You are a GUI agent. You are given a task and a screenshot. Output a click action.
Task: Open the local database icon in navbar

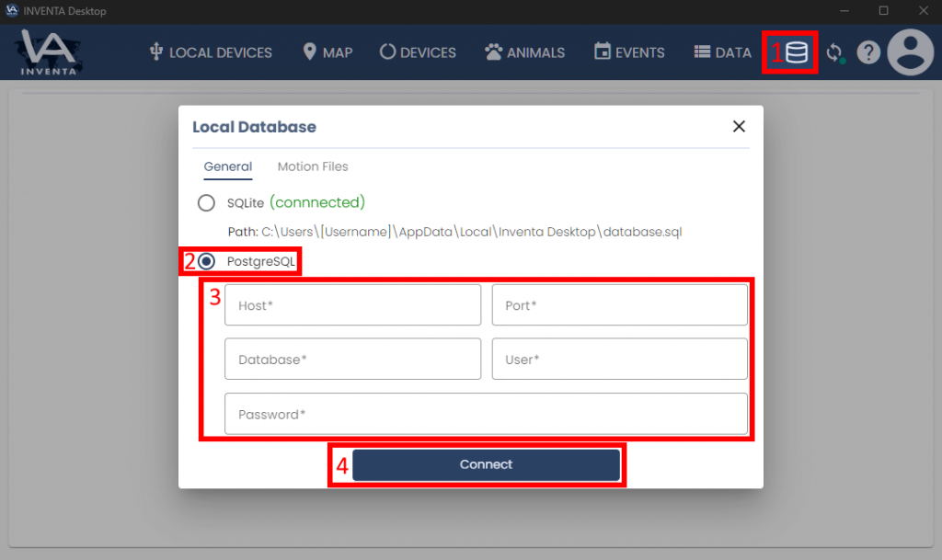coord(797,52)
